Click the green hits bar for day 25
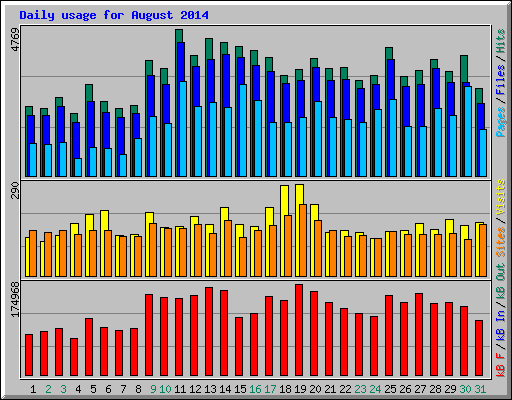 point(389,54)
